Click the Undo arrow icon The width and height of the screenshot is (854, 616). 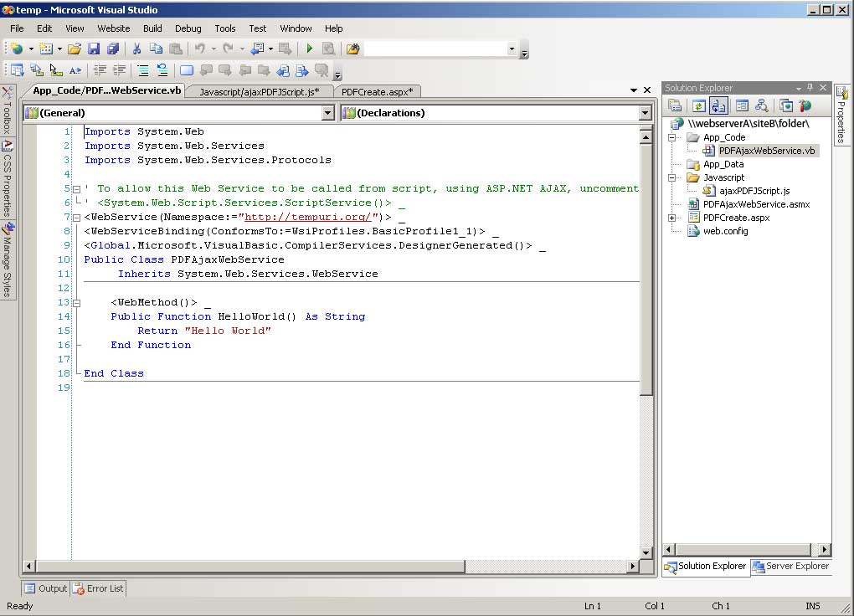[x=200, y=49]
